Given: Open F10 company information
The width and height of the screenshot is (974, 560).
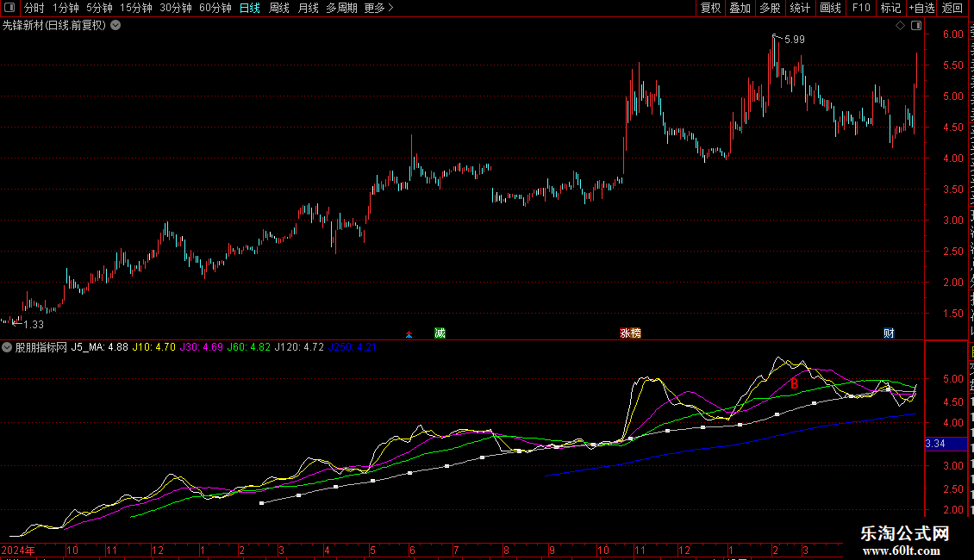Looking at the screenshot, I should point(861,8).
